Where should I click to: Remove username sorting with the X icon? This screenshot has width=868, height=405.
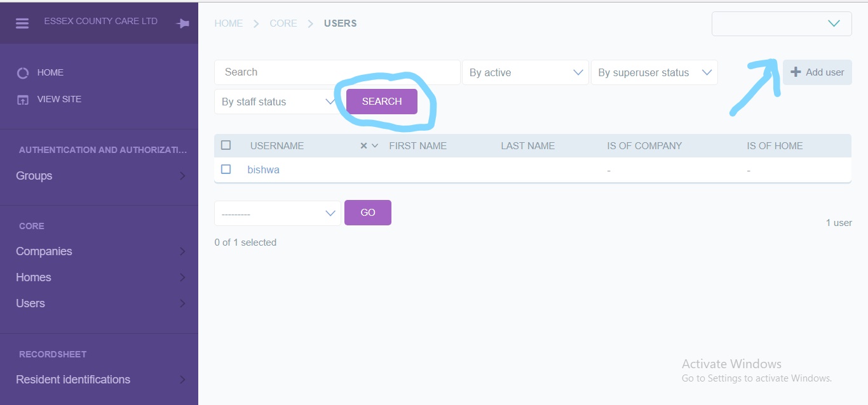click(x=363, y=146)
